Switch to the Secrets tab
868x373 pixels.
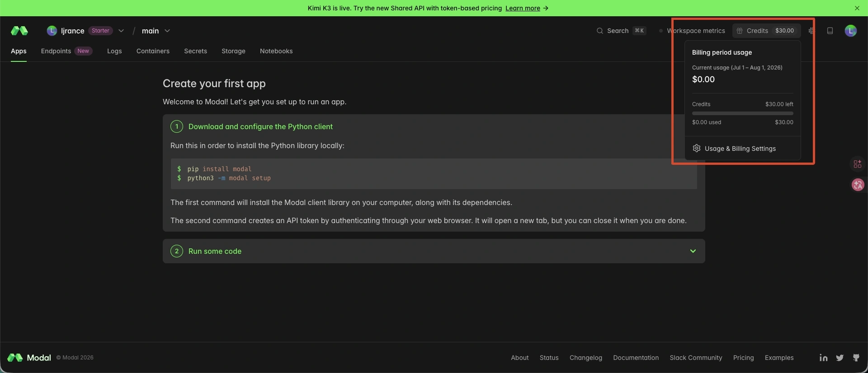(195, 51)
